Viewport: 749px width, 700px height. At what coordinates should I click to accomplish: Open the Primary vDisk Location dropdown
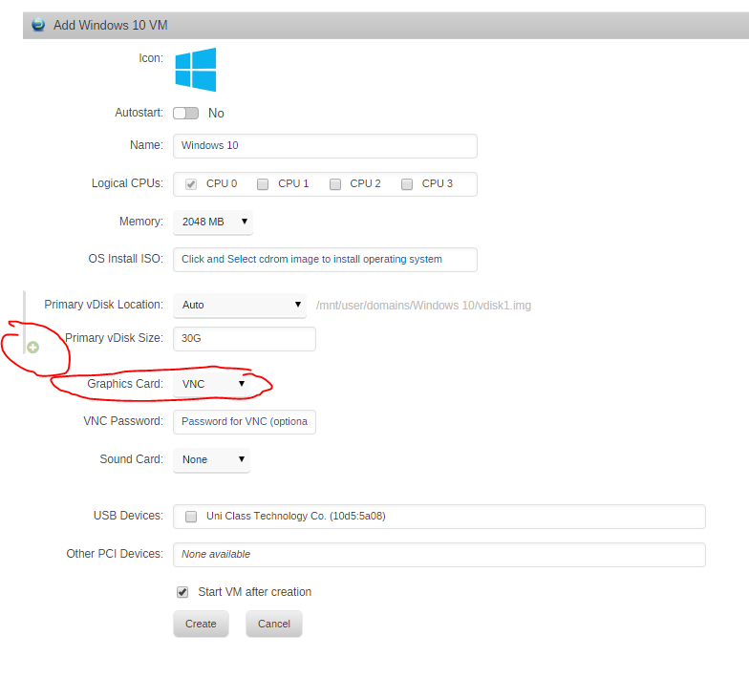click(x=240, y=306)
